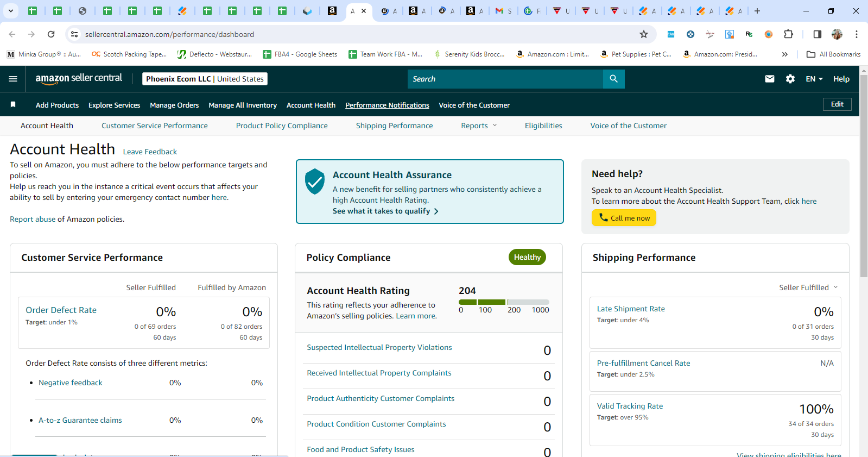Open a new browser tab with plus icon
868x457 pixels.
coord(757,11)
